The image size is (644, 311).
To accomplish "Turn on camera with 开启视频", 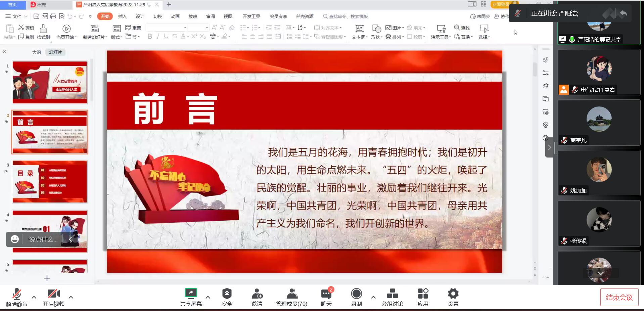I will (x=53, y=294).
